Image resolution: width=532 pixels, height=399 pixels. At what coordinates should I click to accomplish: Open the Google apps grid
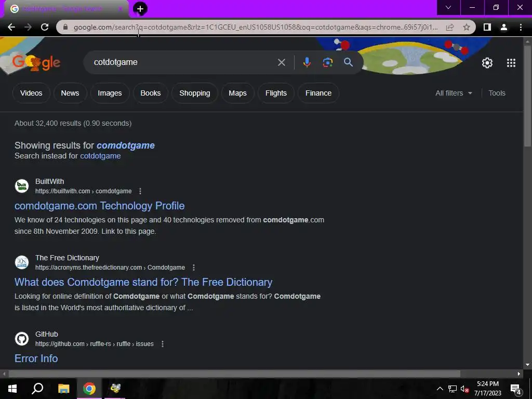(511, 63)
